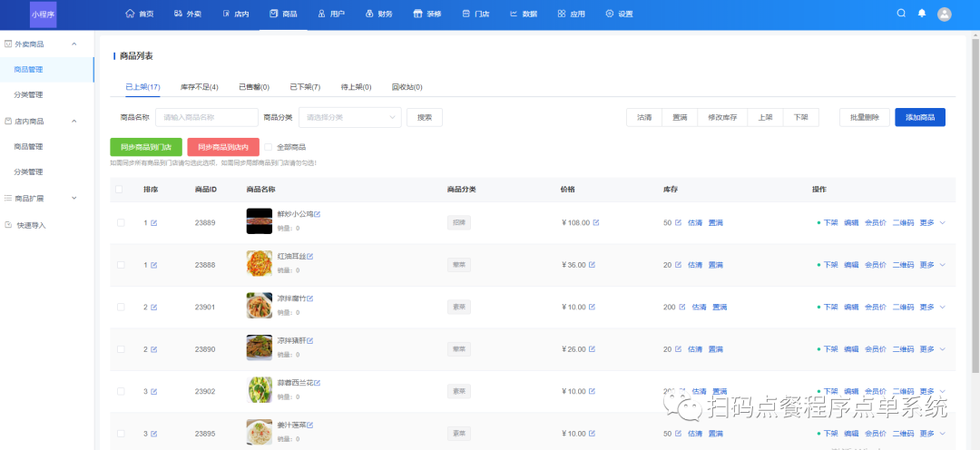This screenshot has width=980, height=450.
Task: Open 更多 dropdown for 凉拌猪肝
Action: 932,349
